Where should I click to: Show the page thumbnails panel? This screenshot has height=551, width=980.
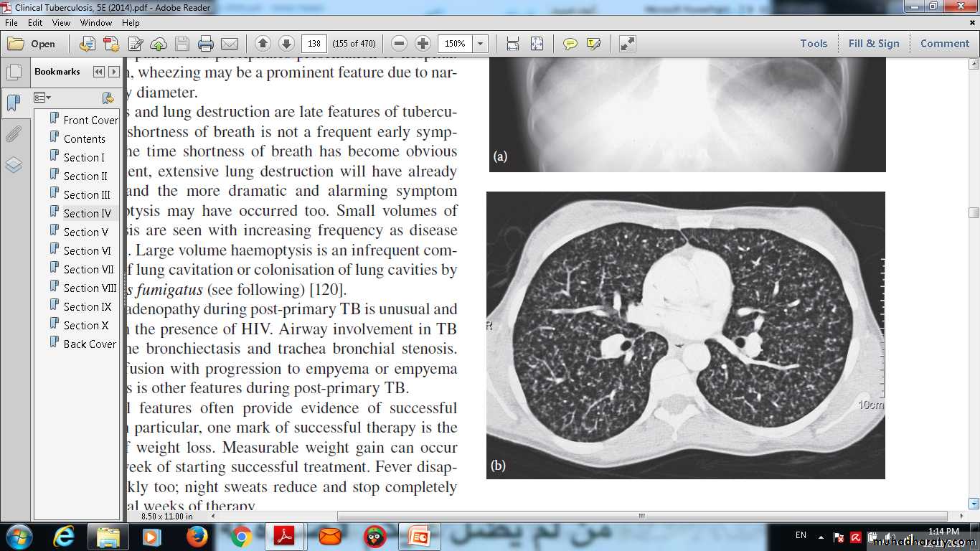(13, 72)
